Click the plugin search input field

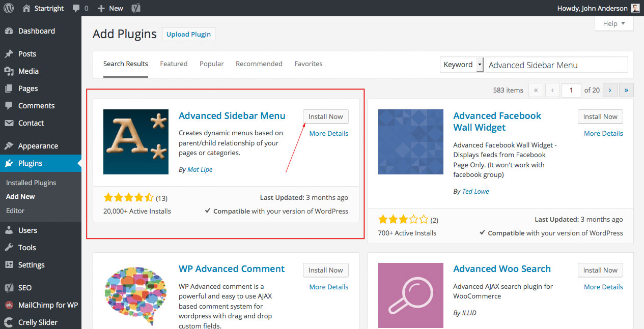pyautogui.click(x=557, y=65)
